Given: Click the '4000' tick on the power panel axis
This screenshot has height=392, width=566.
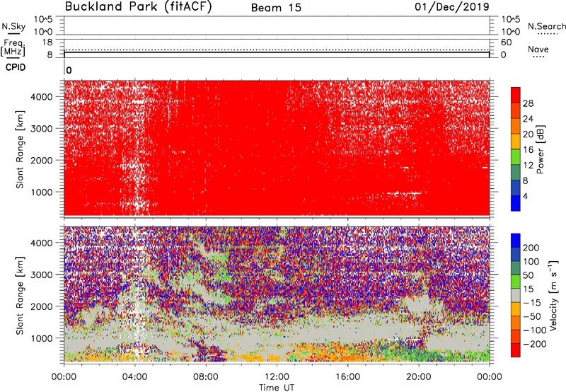Looking at the screenshot, I should pos(41,97).
